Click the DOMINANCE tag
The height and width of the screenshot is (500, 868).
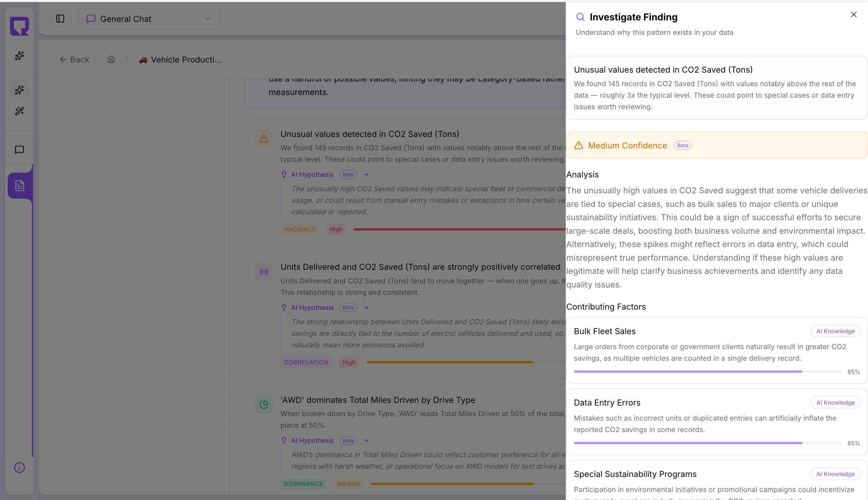coord(303,483)
